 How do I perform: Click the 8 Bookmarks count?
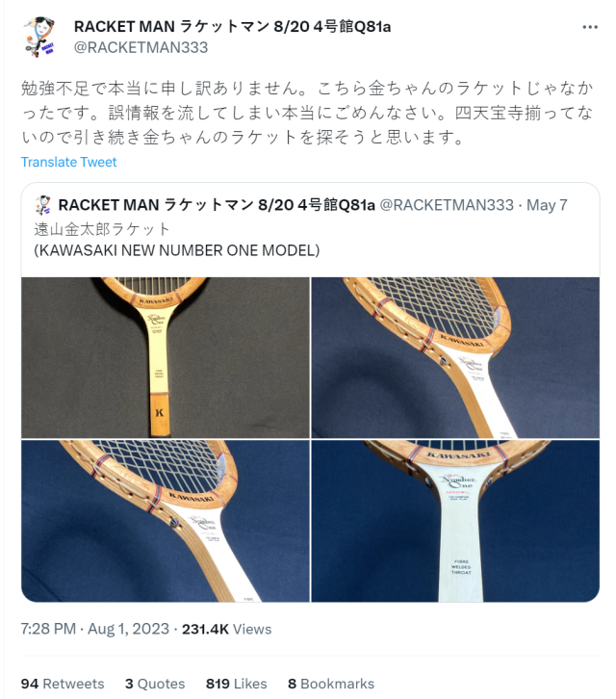pyautogui.click(x=331, y=684)
